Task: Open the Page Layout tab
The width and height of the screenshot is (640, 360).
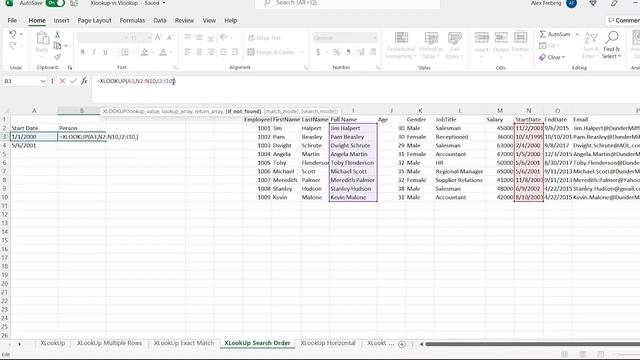Action: (x=94, y=20)
